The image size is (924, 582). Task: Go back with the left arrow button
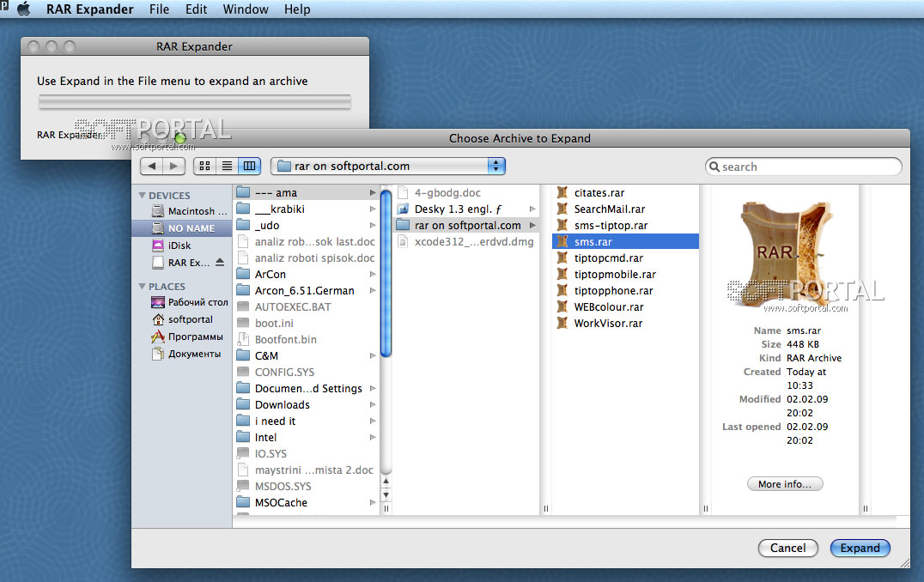tap(151, 167)
